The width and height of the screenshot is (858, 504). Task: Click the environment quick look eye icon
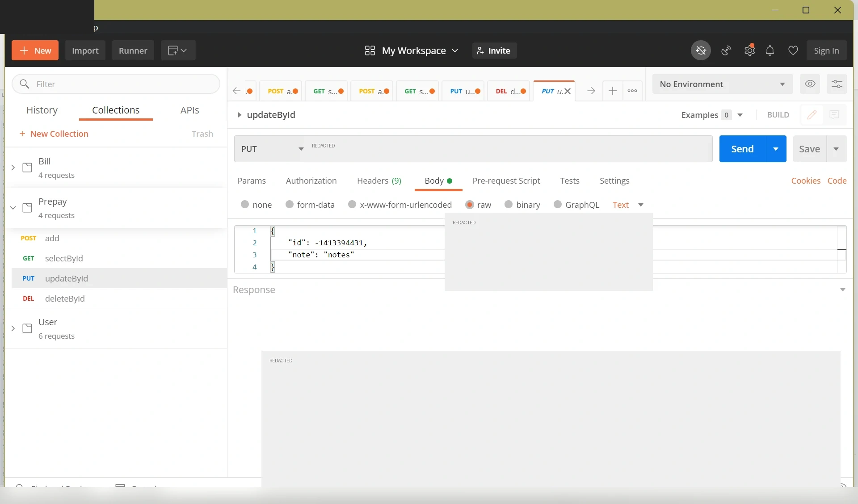[810, 84]
